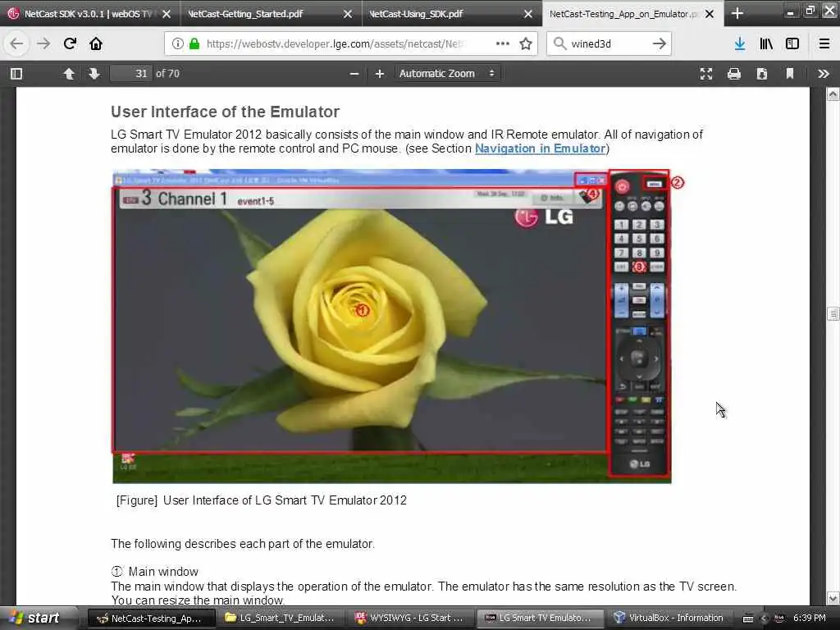Switch to NetCast SDK v3.0.1 tab

(87, 14)
